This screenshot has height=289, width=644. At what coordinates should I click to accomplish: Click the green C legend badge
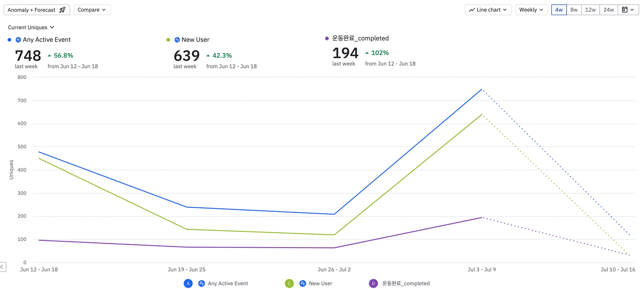tap(289, 283)
